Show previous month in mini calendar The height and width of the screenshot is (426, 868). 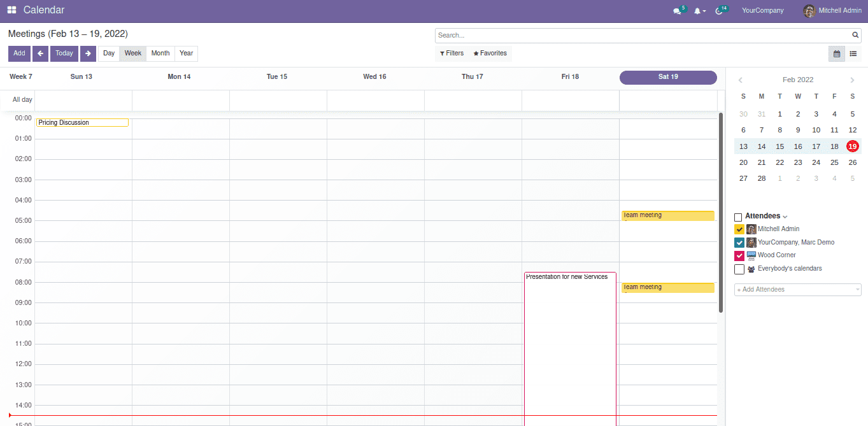tap(741, 80)
